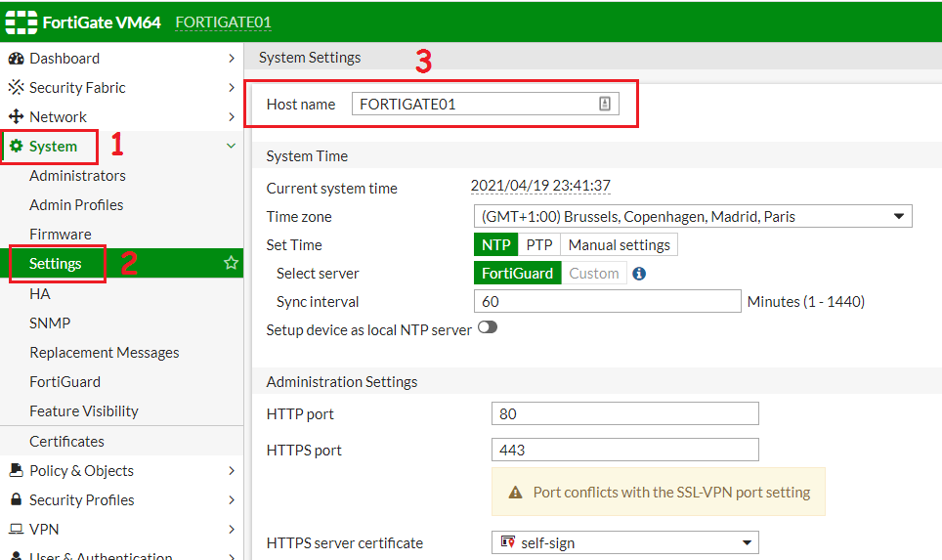Screen dimensions: 942x560
Task: Click the Security Fabric icon
Action: pyautogui.click(x=16, y=88)
